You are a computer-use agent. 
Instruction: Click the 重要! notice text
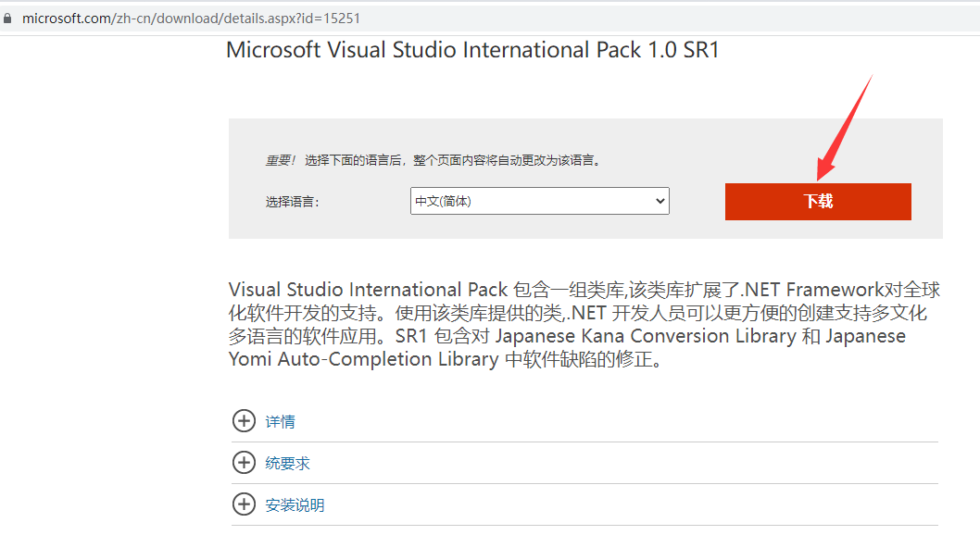[280, 160]
